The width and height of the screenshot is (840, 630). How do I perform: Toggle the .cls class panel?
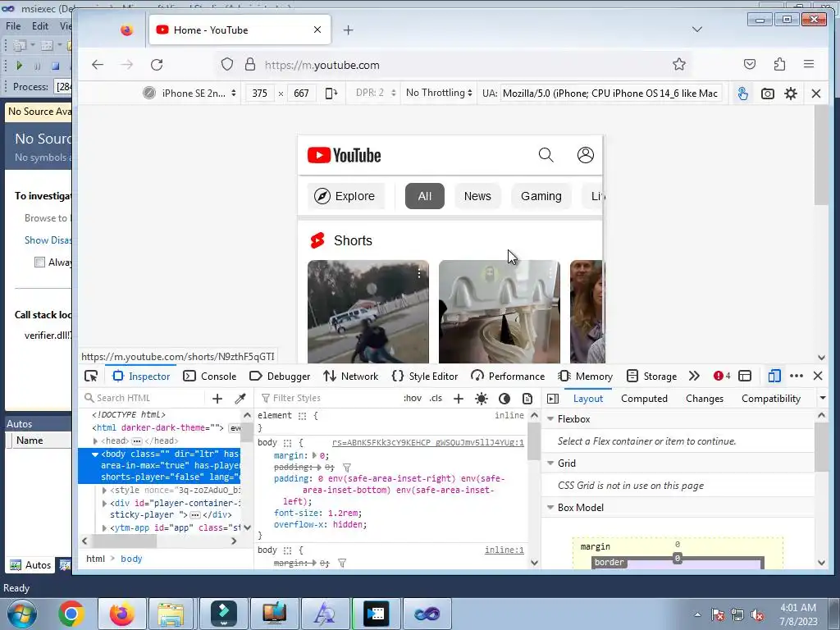coord(436,398)
